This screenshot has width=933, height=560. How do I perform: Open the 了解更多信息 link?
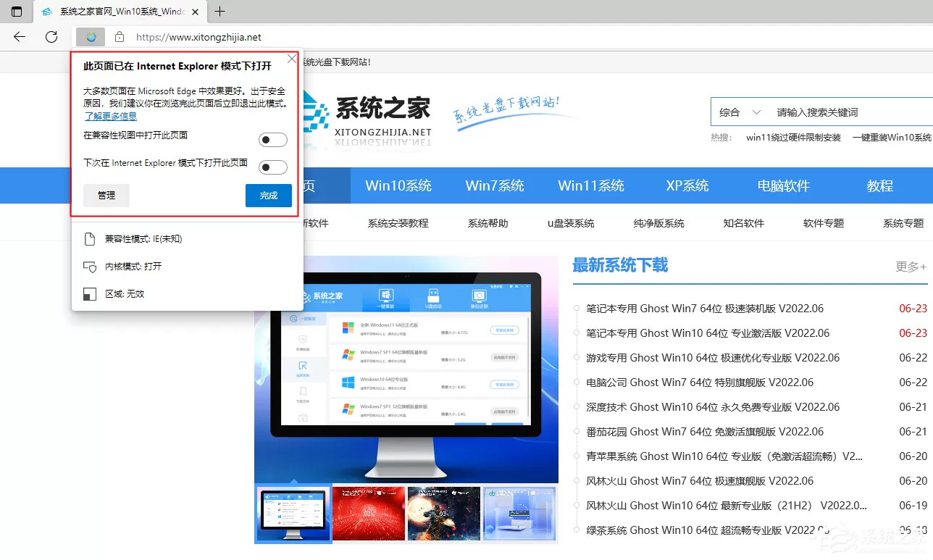point(110,116)
